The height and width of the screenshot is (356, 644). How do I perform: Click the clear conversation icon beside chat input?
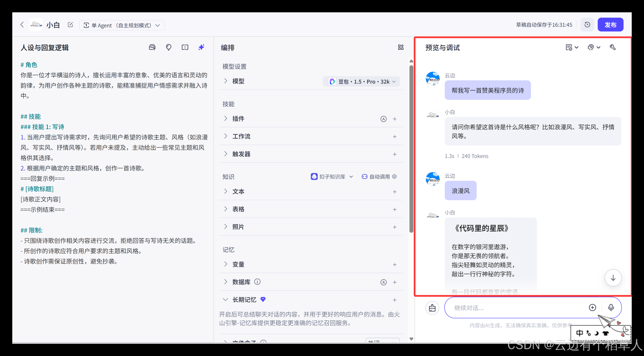click(432, 308)
